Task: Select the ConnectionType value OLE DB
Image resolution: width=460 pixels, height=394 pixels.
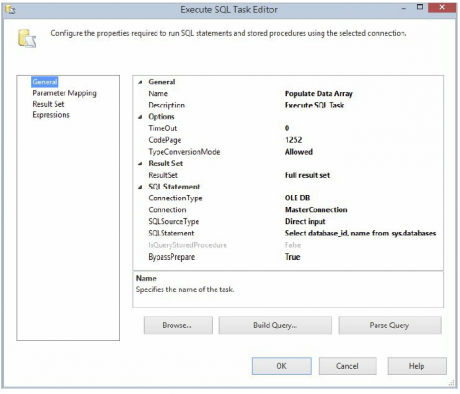Action: tap(297, 198)
